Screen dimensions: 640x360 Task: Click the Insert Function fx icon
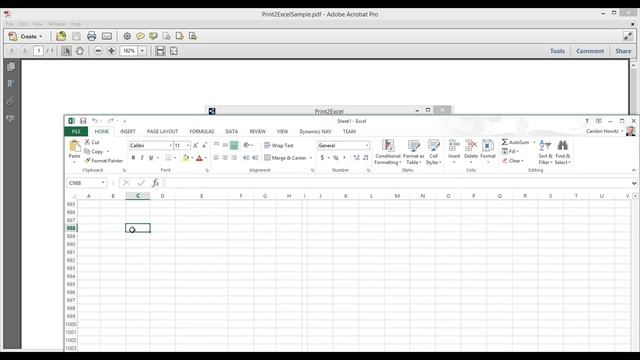pos(156,183)
